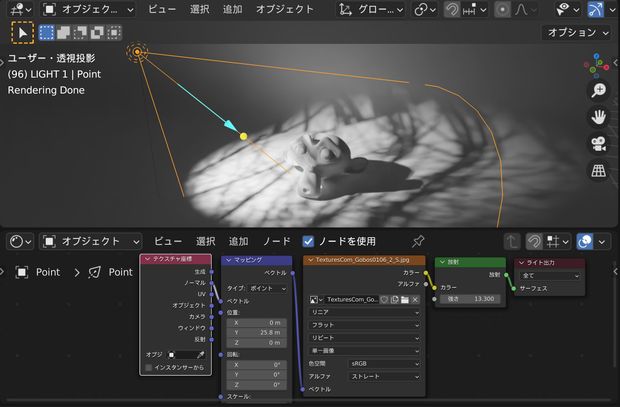Viewport: 620px width, 407px height.
Task: Open the pivot point selector
Action: click(425, 9)
